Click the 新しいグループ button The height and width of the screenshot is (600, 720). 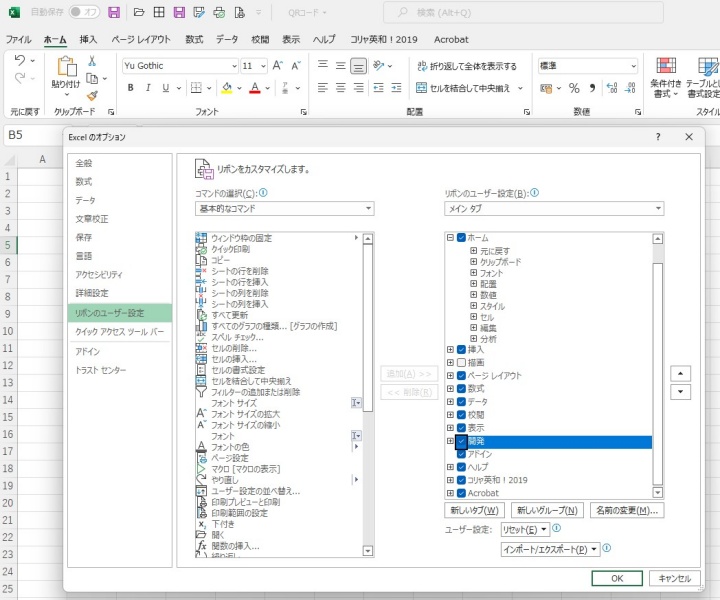pos(547,510)
